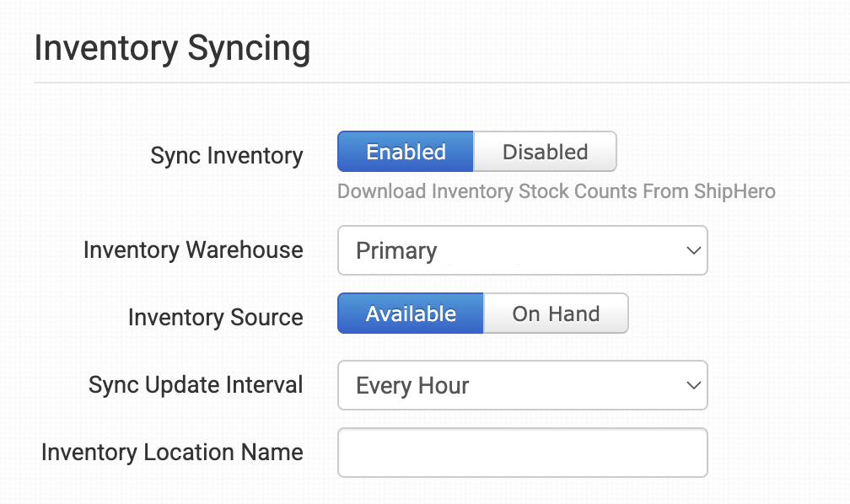
Task: Open the Sync Update Interval dropdown
Action: click(523, 385)
